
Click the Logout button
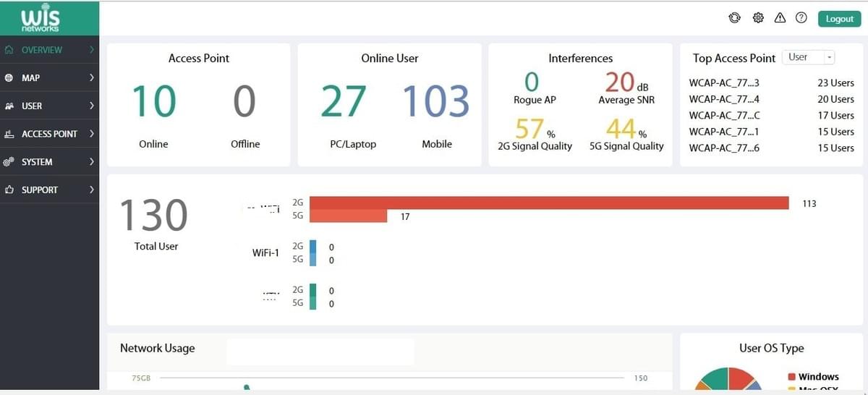839,19
